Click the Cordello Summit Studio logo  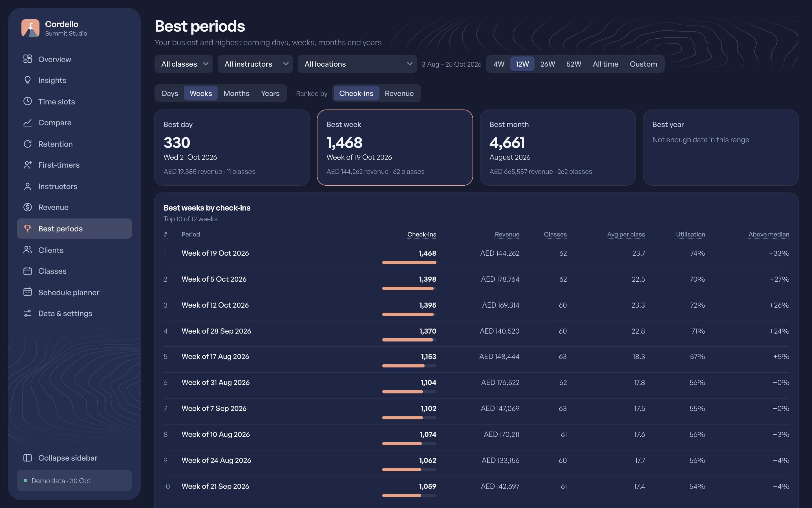30,28
